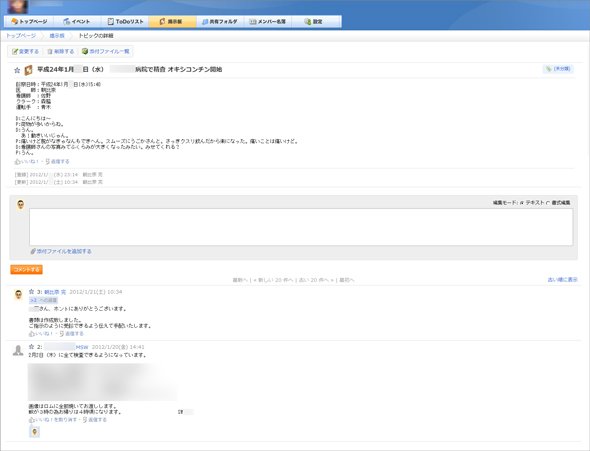Click the orange topic icon beside the title
Screen dimensions: 590x451
28,70
